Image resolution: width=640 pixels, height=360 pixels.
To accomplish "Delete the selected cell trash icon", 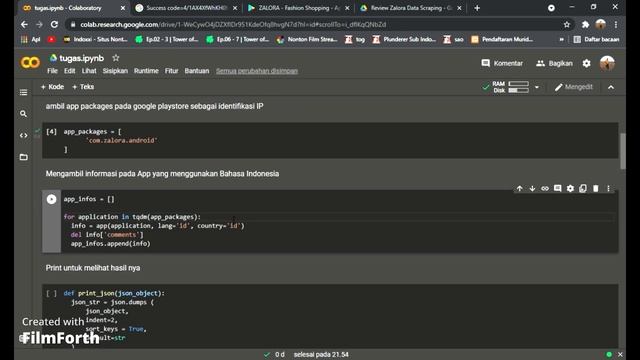I will (x=596, y=189).
